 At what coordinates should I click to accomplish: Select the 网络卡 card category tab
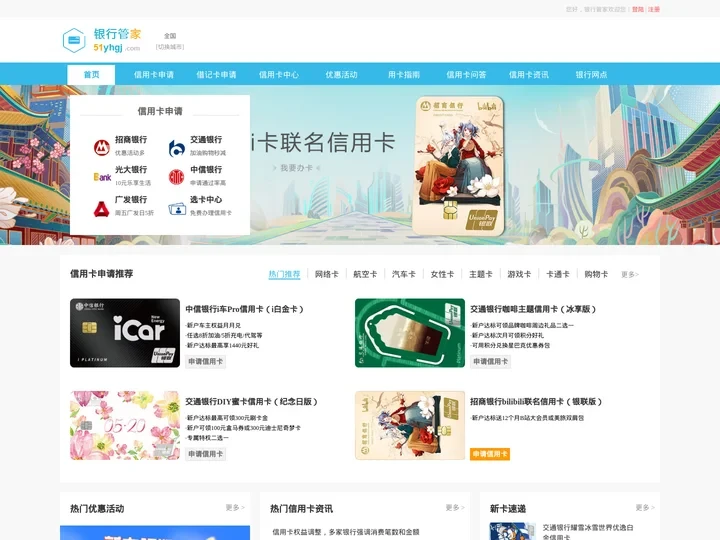pos(326,274)
